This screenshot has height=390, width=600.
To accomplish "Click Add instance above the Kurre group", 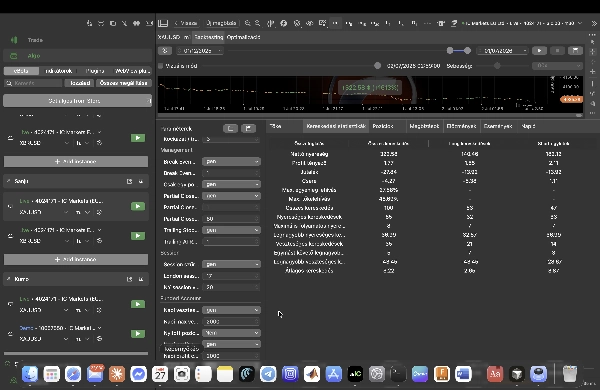I will pos(76,259).
